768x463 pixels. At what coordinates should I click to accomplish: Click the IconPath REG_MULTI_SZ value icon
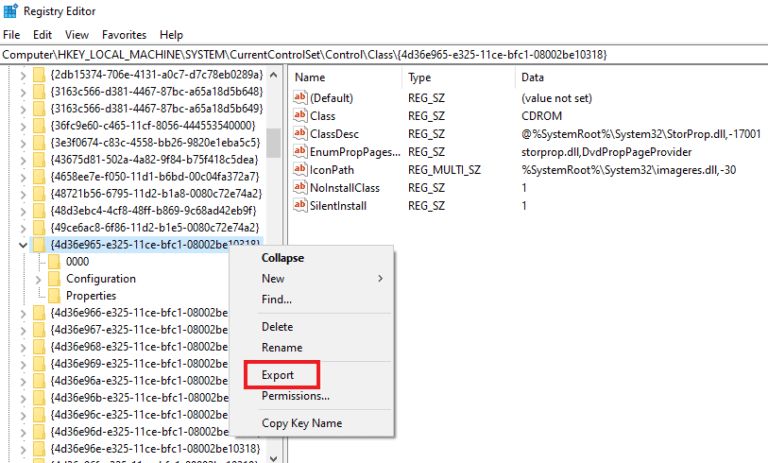click(300, 170)
